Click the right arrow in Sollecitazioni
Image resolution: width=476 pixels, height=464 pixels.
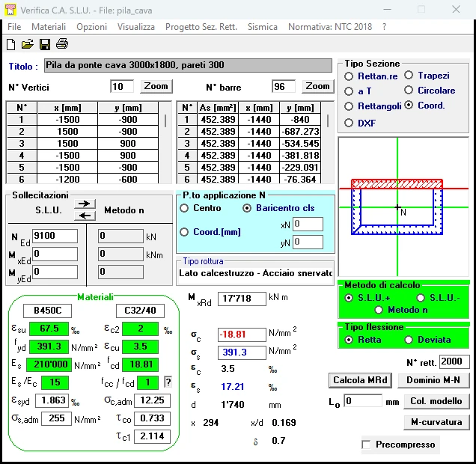pos(85,204)
